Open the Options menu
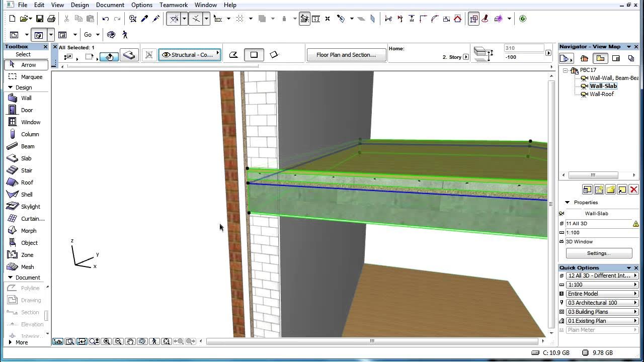 coord(142,5)
